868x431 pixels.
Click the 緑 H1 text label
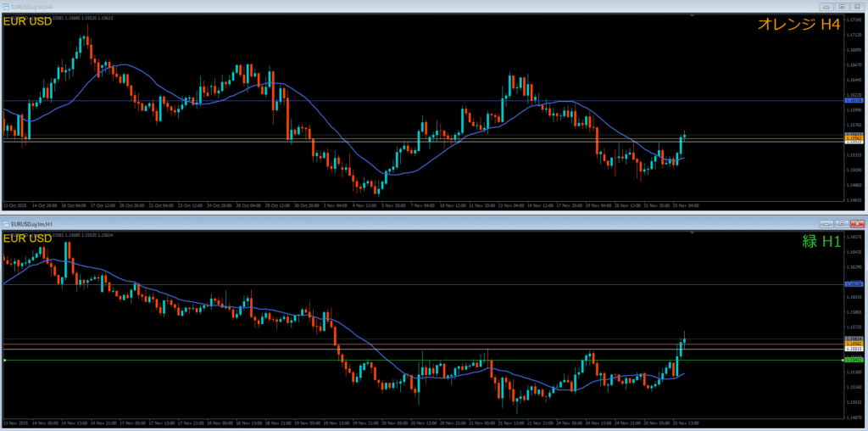[x=821, y=242]
